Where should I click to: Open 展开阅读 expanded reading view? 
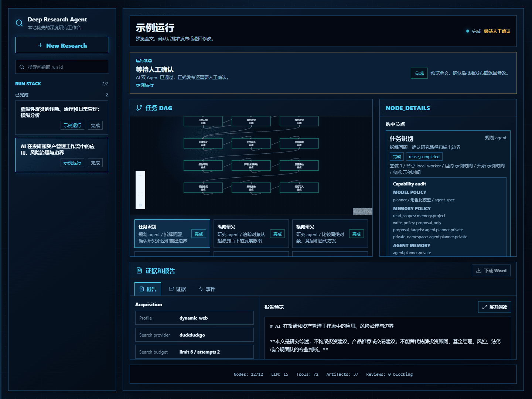click(495, 307)
